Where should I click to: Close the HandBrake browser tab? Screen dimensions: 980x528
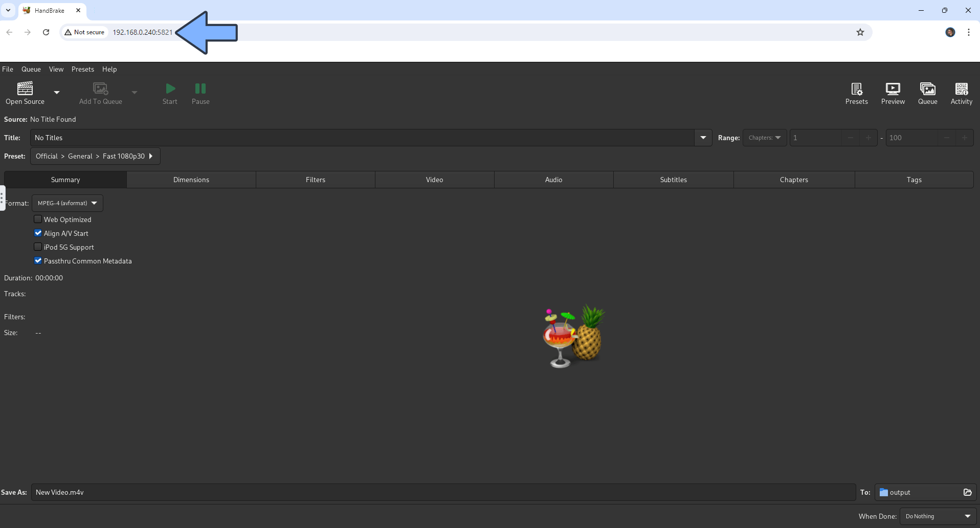pos(78,10)
